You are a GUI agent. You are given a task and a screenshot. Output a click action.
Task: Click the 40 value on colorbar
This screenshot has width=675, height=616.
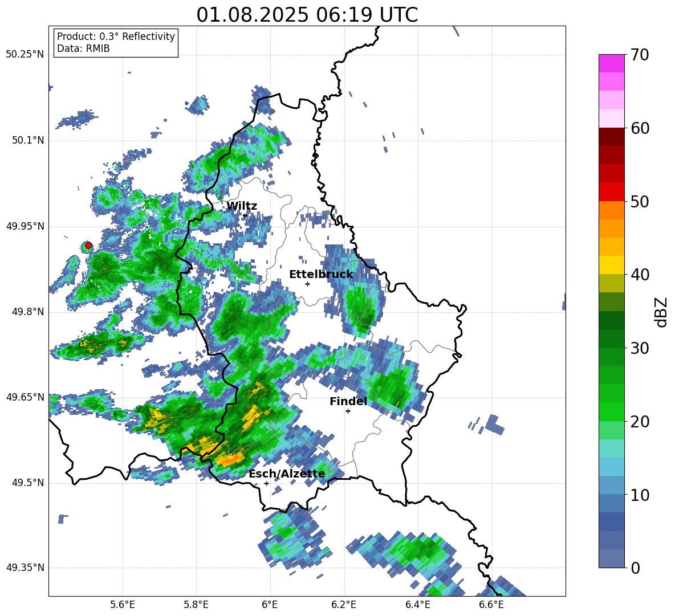(640, 275)
